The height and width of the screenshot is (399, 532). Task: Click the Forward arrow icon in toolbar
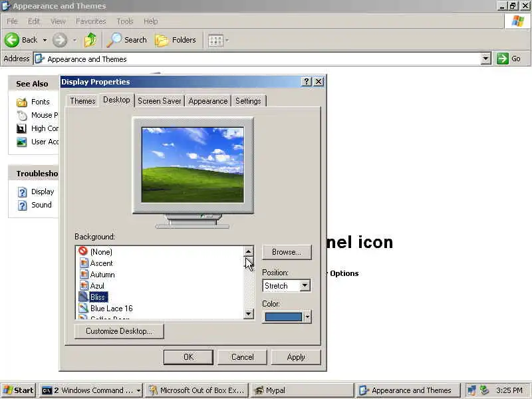pyautogui.click(x=60, y=40)
